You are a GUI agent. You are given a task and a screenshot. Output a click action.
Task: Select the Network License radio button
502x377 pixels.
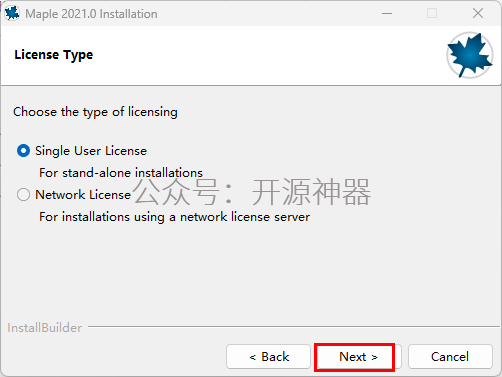23,194
